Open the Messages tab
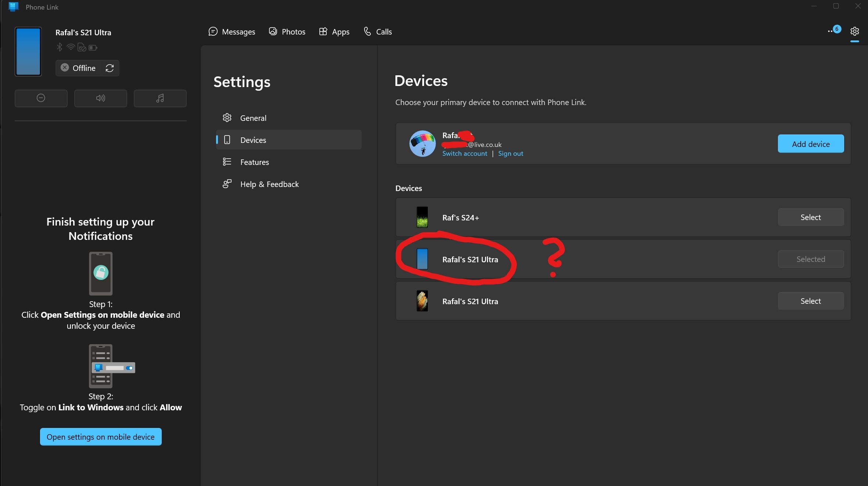 point(232,32)
